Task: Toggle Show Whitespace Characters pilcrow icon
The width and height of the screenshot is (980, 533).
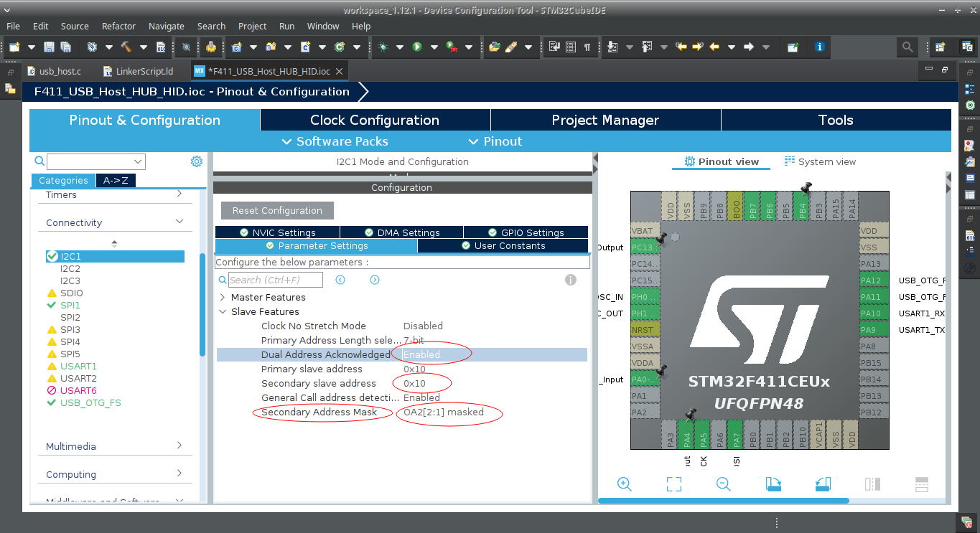Action: [587, 47]
